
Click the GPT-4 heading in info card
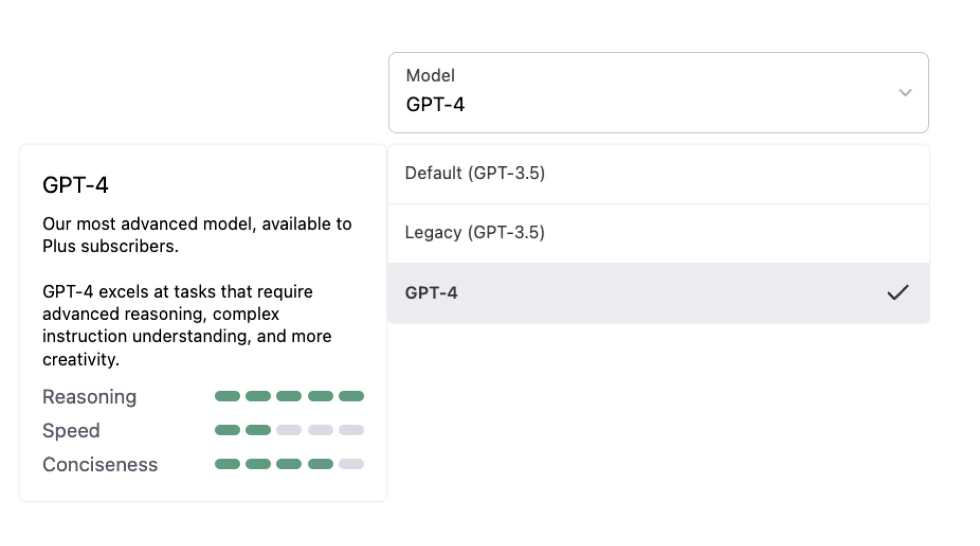[75, 185]
